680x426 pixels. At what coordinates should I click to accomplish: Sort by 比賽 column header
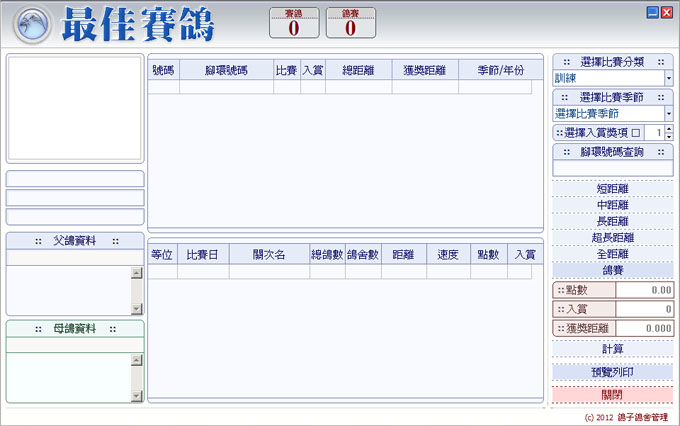tap(287, 70)
